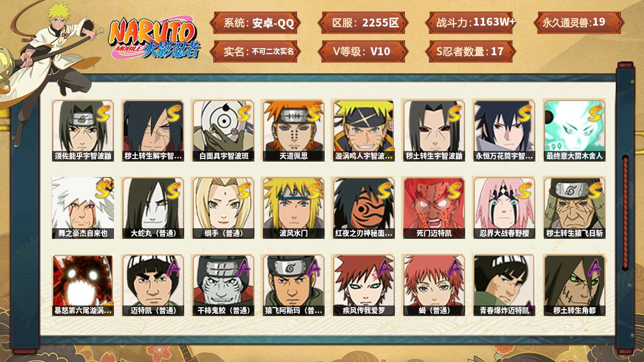
Task: Select the 秽土转生角都 character icon
Action: click(x=574, y=285)
